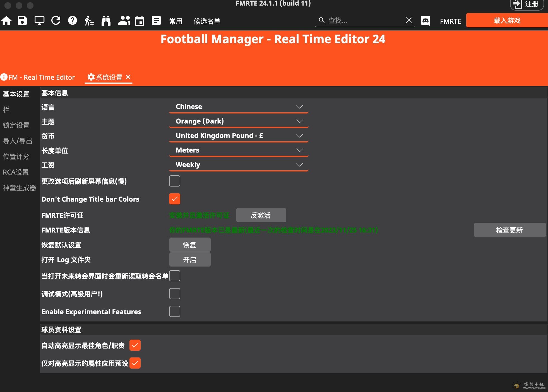Enable 调试模式(高级用户!) checkbox

point(175,294)
